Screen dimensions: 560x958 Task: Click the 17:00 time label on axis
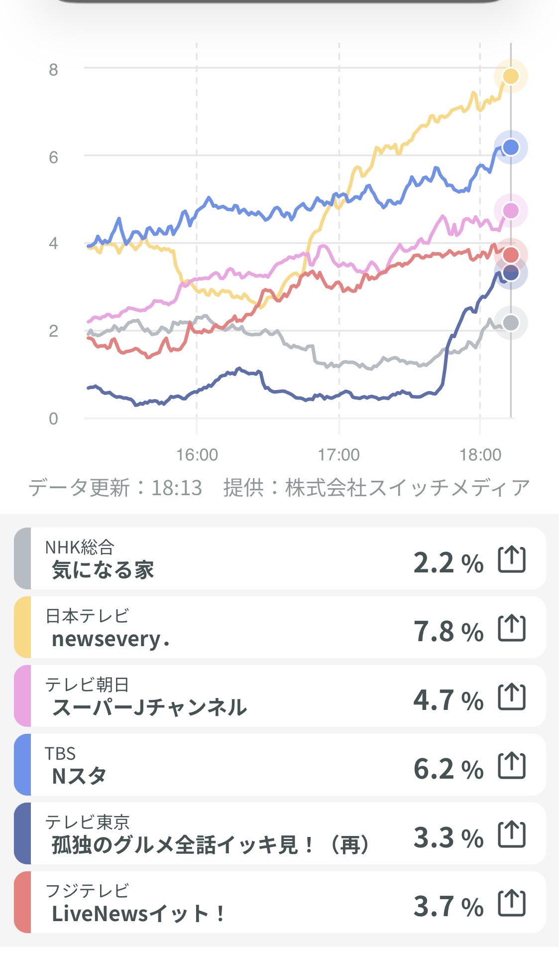[x=338, y=455]
